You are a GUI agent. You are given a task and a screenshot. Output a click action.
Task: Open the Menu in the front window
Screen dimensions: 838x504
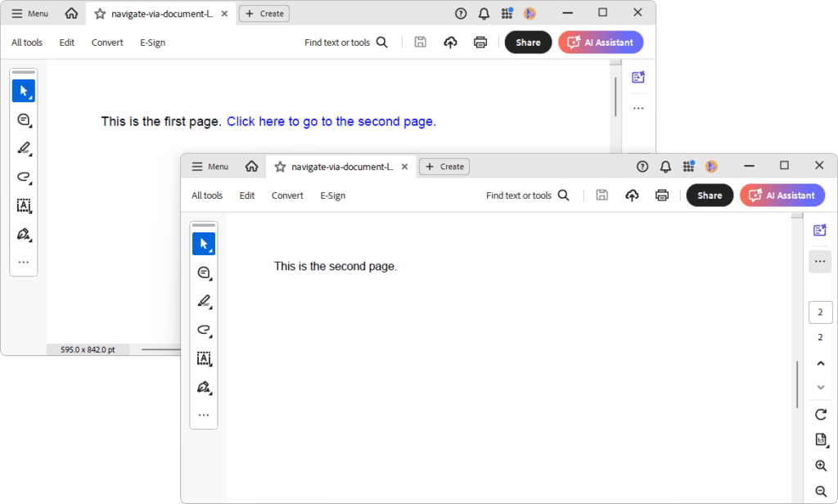pos(209,166)
